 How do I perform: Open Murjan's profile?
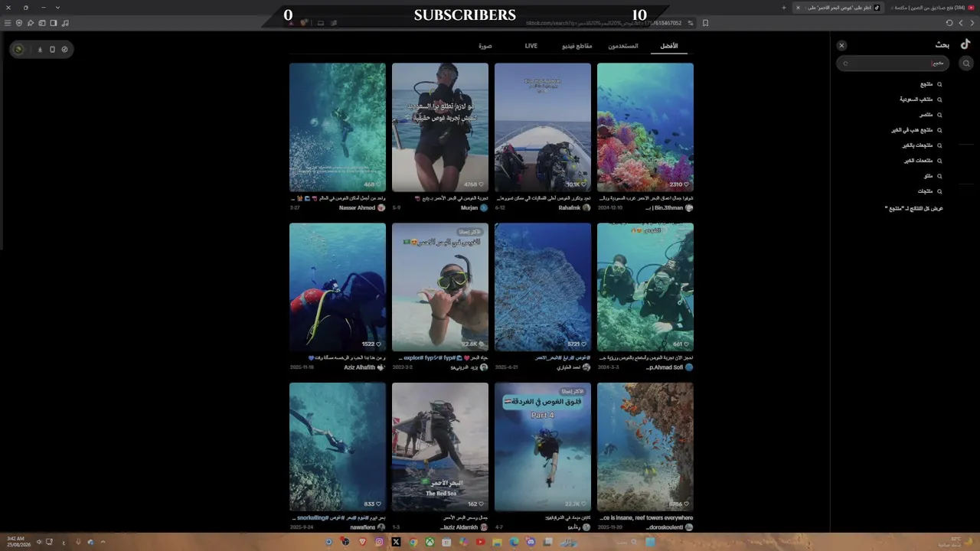[474, 208]
